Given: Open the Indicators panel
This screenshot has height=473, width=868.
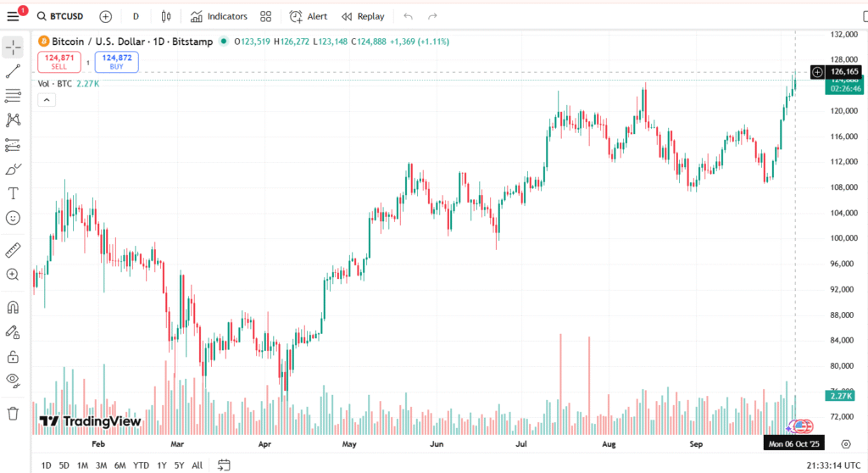Looking at the screenshot, I should [x=219, y=16].
